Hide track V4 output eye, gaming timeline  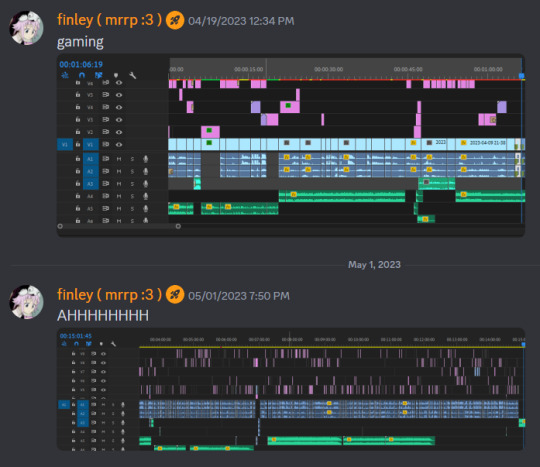[119, 107]
